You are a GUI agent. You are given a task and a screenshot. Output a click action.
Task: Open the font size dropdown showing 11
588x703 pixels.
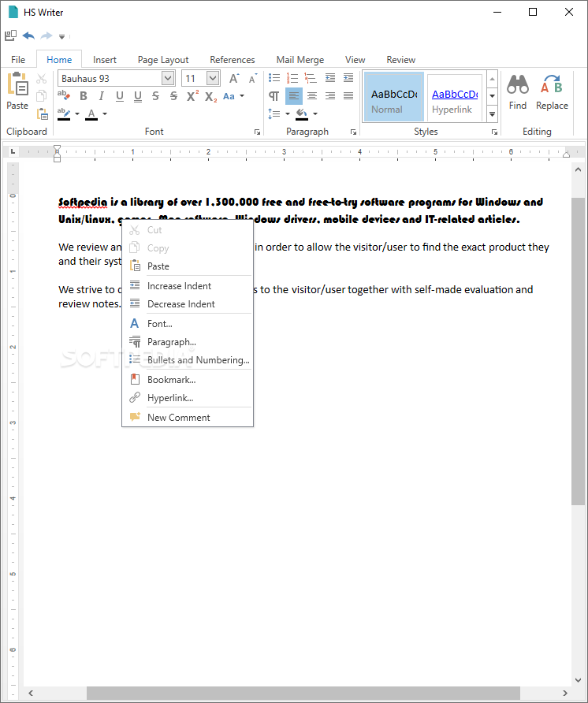(213, 79)
